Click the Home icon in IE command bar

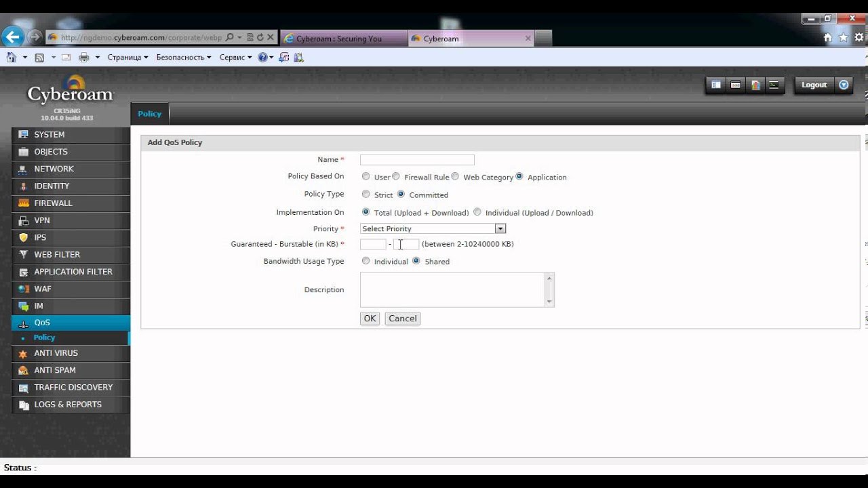tap(12, 58)
